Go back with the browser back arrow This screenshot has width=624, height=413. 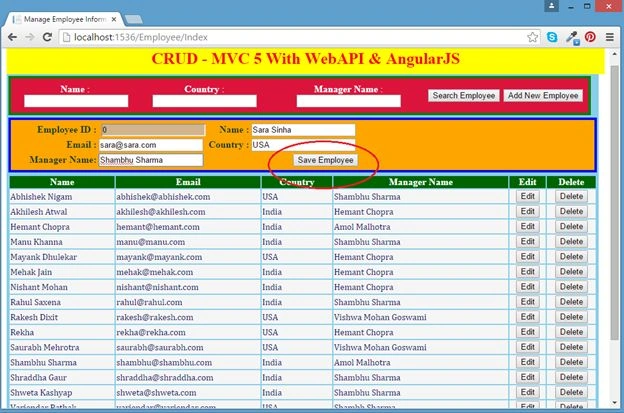(12, 37)
